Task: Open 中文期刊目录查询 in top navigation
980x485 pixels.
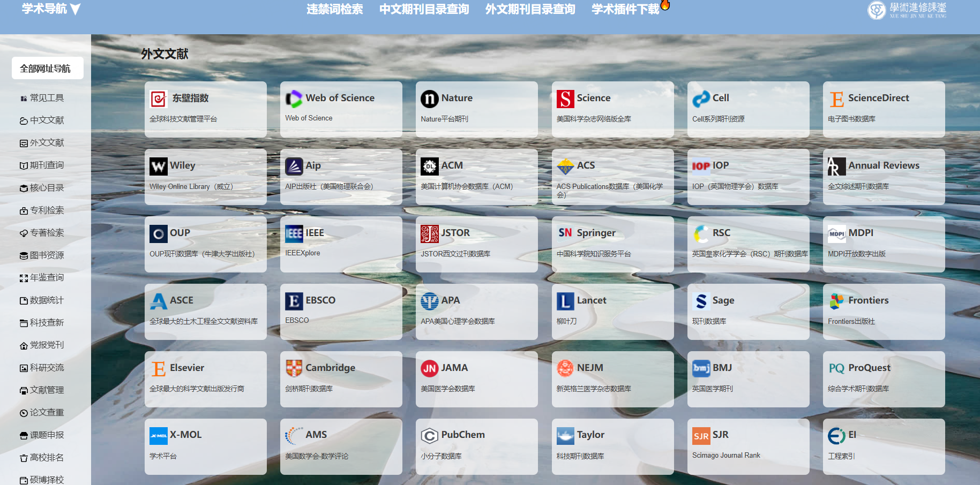Action: coord(424,9)
